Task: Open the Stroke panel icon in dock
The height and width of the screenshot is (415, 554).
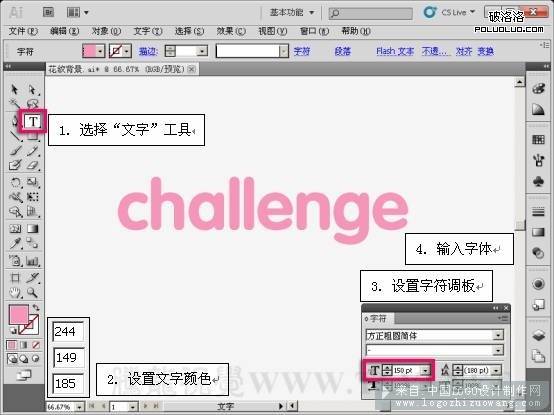Action: 538,212
